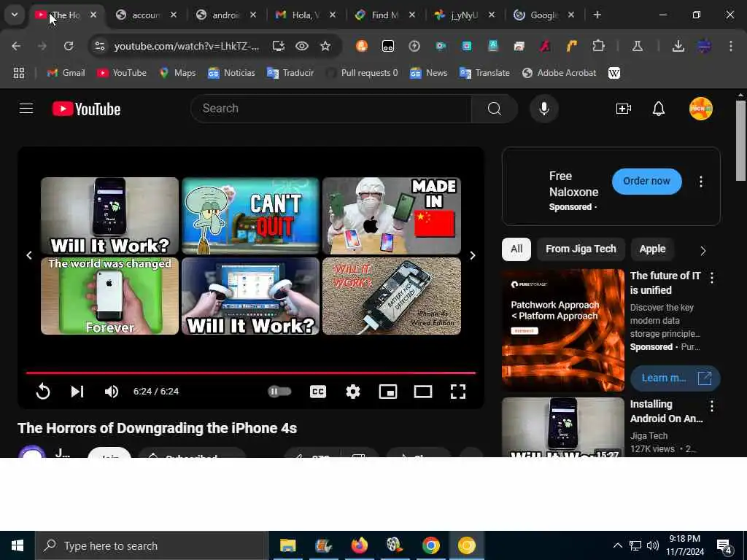747x560 pixels.
Task: Click inside the YouTube Search field
Action: point(331,109)
